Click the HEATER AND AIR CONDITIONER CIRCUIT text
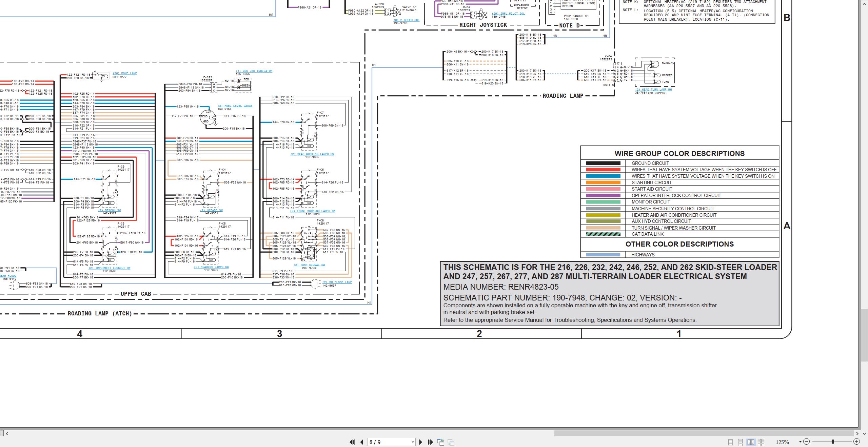This screenshot has height=447, width=868. tap(674, 215)
